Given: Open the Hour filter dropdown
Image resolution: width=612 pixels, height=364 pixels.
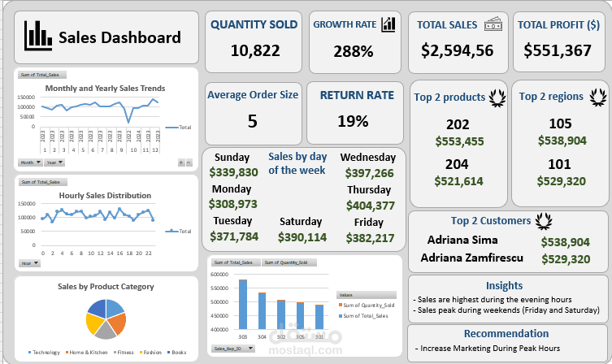Looking at the screenshot, I should pyautogui.click(x=29, y=263).
